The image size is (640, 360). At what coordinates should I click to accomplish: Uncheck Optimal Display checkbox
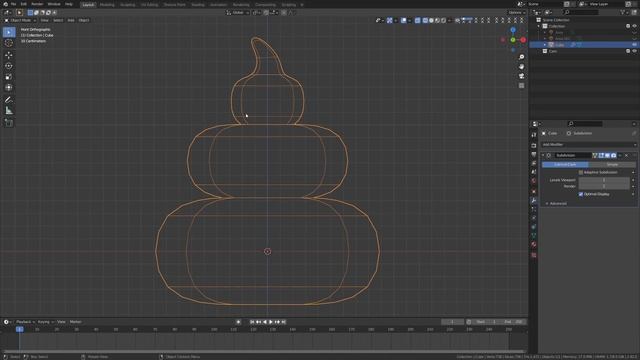[x=580, y=194]
